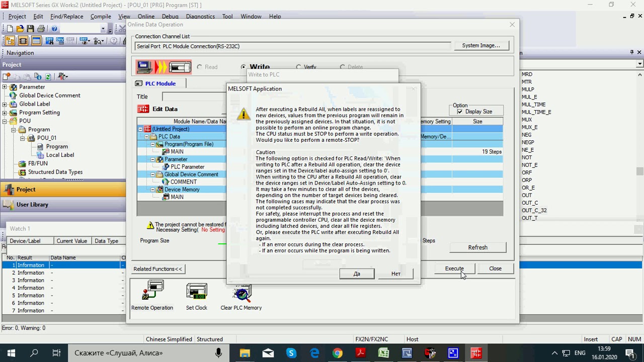Open the Edit menu

coord(38,17)
